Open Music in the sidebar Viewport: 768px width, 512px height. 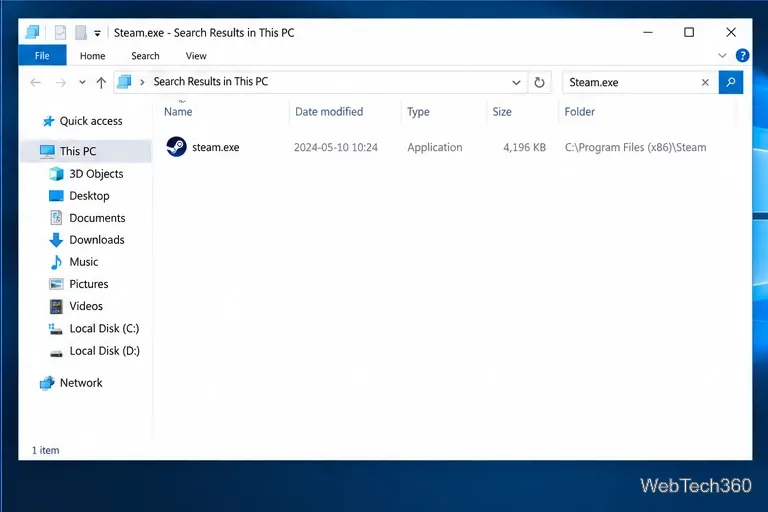[x=84, y=262]
